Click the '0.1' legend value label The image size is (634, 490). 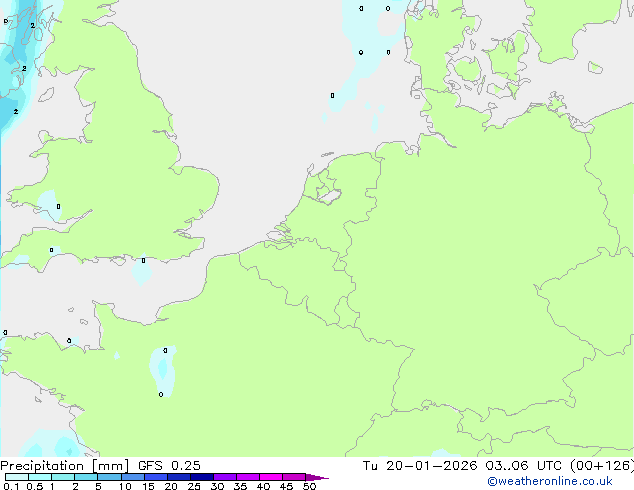pos(12,486)
